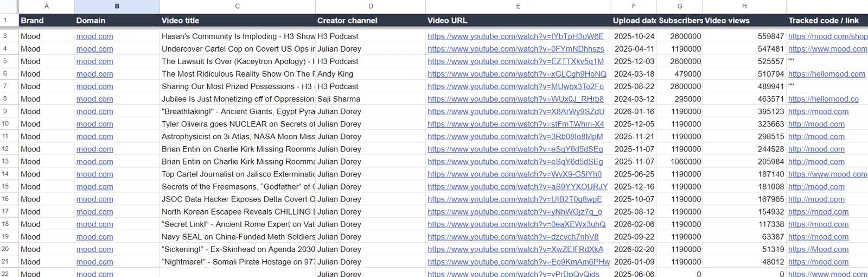The image size is (868, 277).
Task: Select the 63387 video views cell
Action: click(x=745, y=236)
